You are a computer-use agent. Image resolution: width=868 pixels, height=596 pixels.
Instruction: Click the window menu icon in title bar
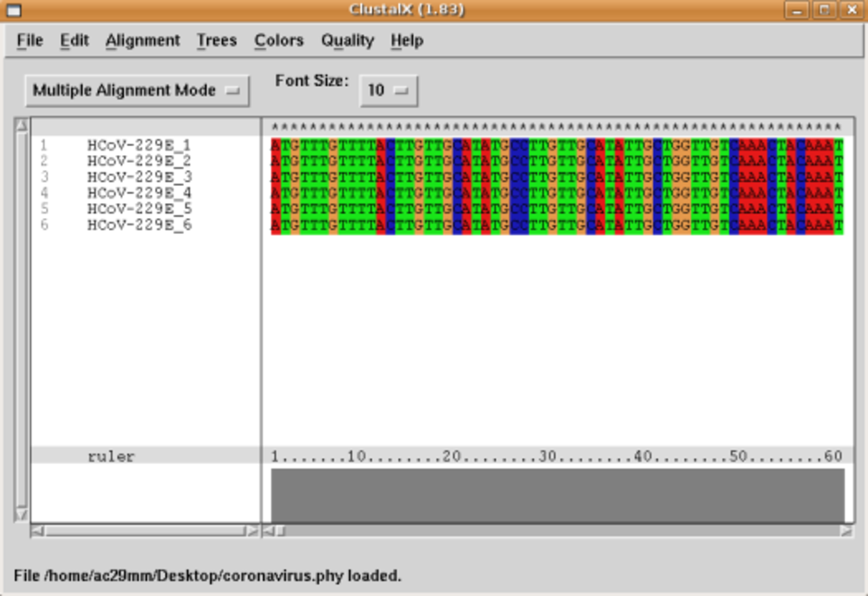(x=14, y=10)
